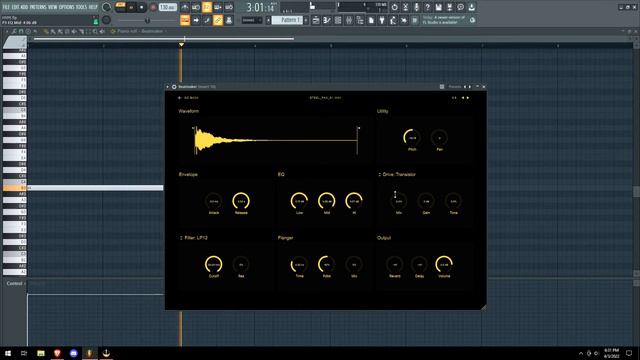Click the transport stop button
Viewport: 640px width, 360px height.
tap(142, 7)
